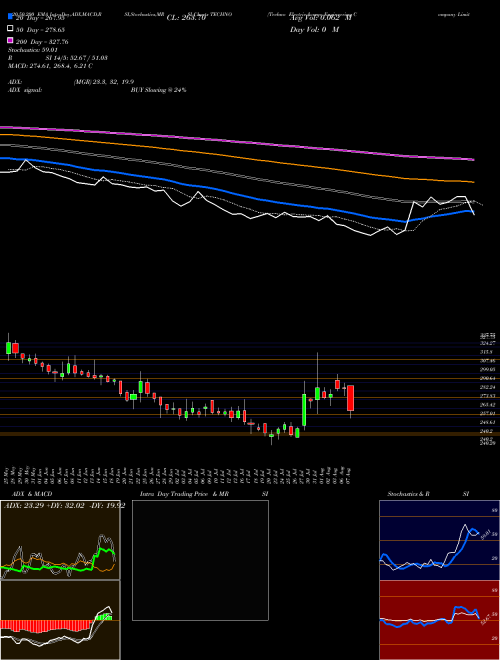Click the white 50 Day EMA legend swatch
This screenshot has width=500, height=660.
[11, 29]
